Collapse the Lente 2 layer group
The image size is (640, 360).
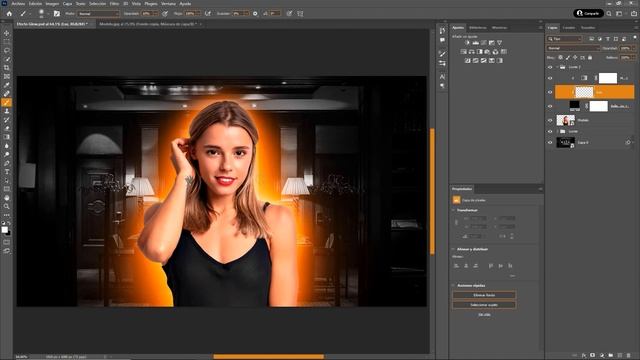point(557,67)
